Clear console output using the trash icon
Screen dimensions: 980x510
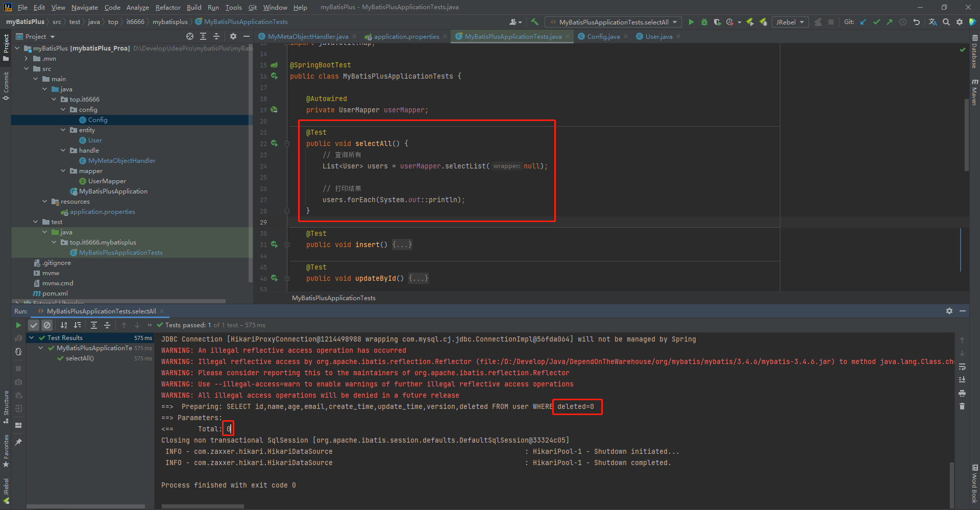[962, 406]
